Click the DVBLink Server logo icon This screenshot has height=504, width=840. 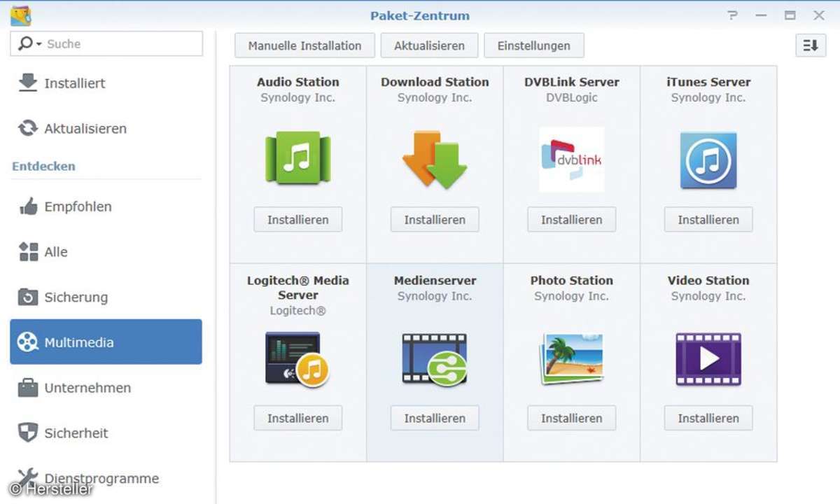[x=571, y=160]
